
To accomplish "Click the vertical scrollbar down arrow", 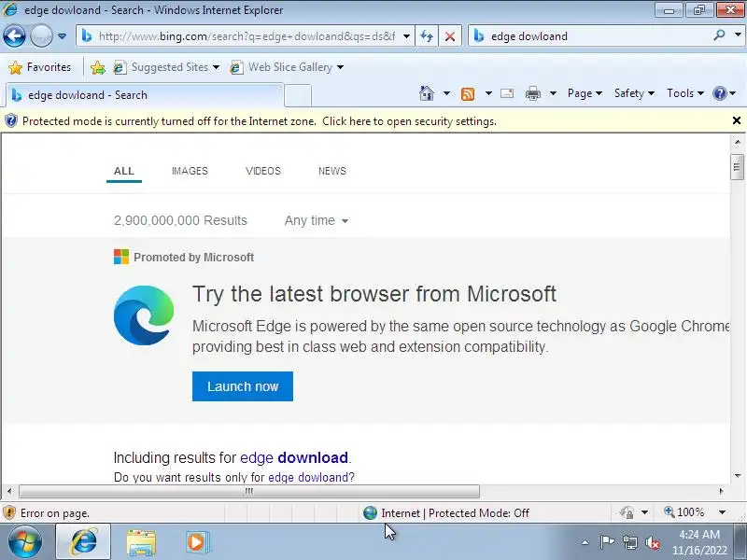I will tap(738, 475).
